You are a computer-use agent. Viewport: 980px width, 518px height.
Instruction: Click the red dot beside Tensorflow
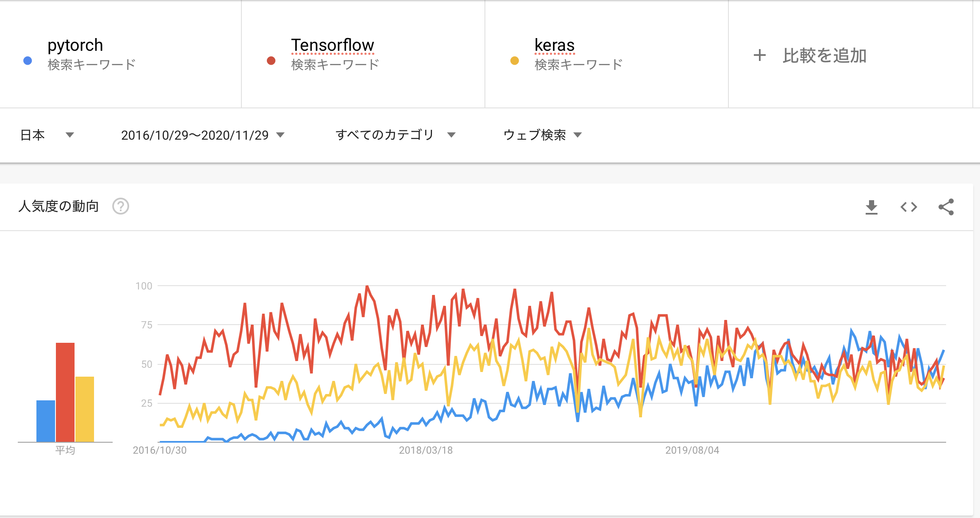[x=271, y=61]
